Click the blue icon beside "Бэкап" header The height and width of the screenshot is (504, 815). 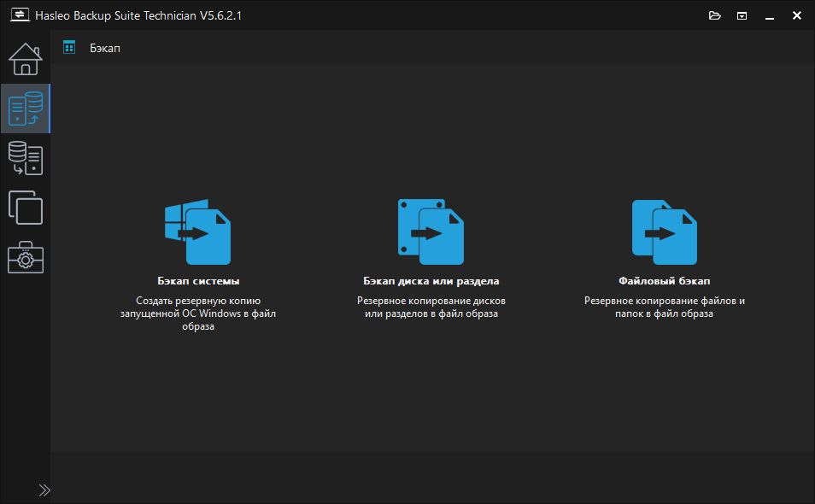point(70,48)
